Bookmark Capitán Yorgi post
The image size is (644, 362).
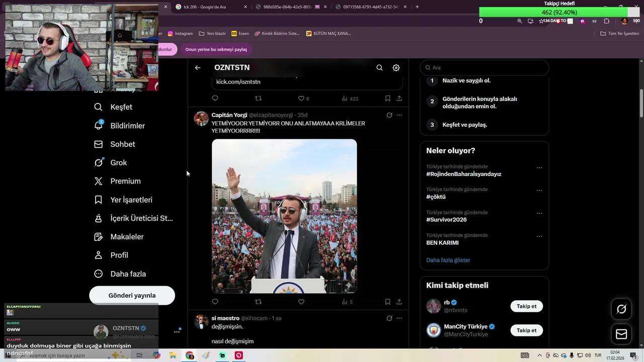387,302
